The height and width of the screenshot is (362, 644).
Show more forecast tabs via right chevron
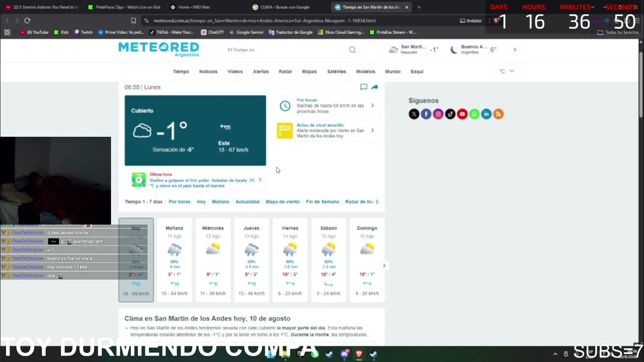pyautogui.click(x=377, y=202)
